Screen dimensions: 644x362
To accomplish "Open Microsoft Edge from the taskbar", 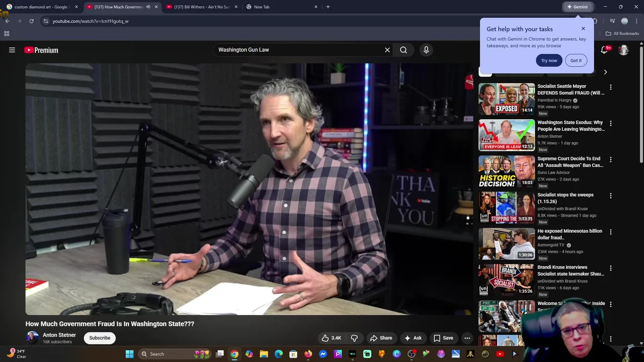I will (x=279, y=354).
